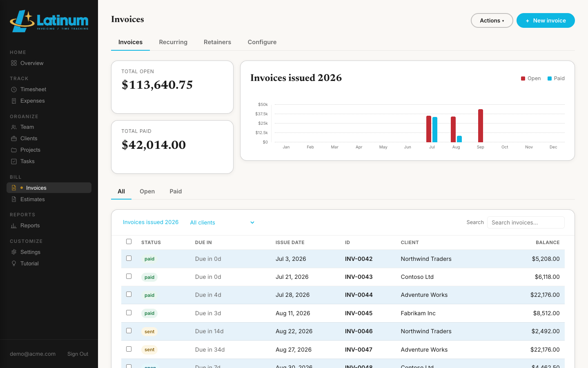This screenshot has width=588, height=368.
Task: Open the Invoices issued 2026 selector
Action: point(151,222)
